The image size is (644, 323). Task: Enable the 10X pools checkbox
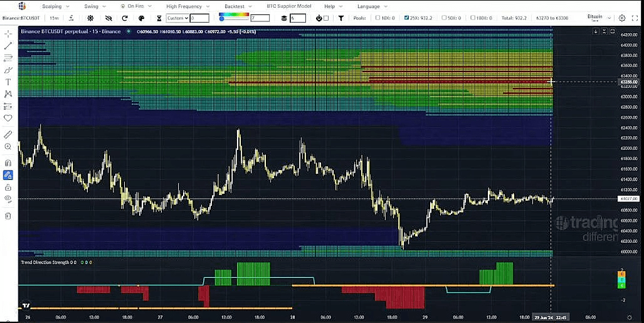[x=378, y=18]
